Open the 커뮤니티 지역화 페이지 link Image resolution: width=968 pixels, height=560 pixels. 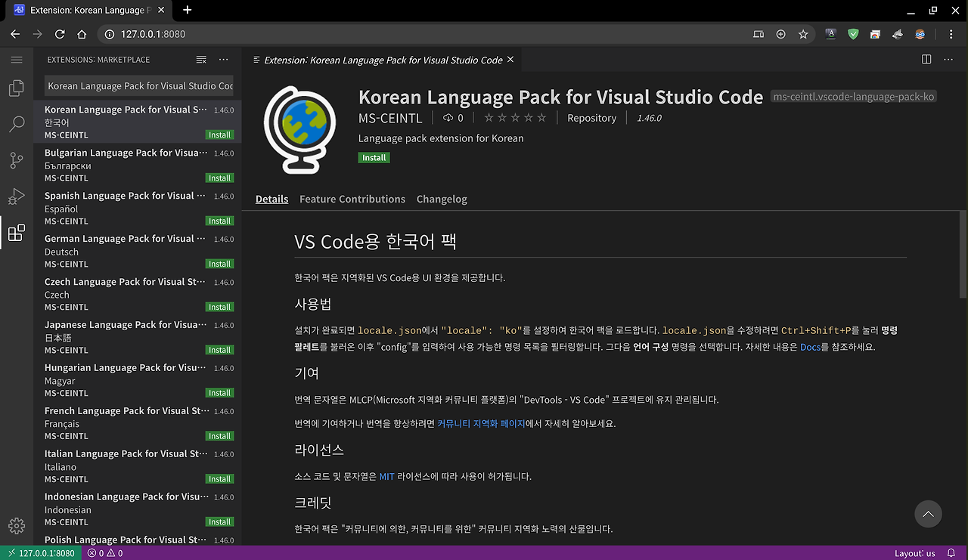481,423
